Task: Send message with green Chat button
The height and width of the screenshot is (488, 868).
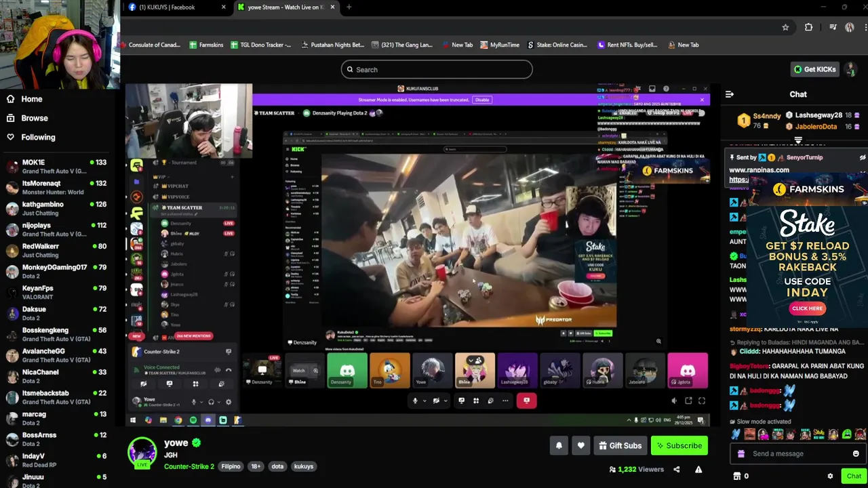Action: [854, 476]
